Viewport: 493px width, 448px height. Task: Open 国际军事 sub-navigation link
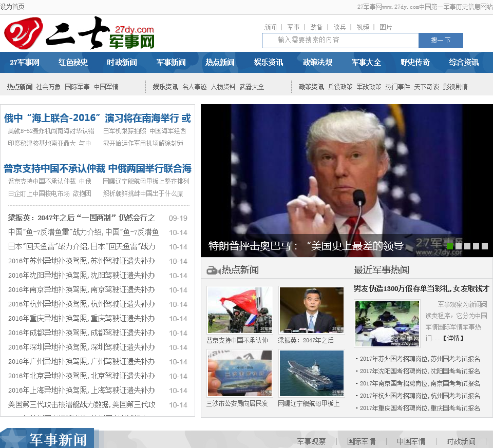(78, 87)
